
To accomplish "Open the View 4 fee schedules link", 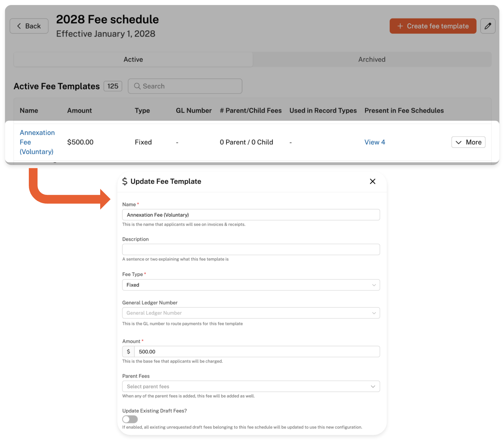I will tap(375, 142).
